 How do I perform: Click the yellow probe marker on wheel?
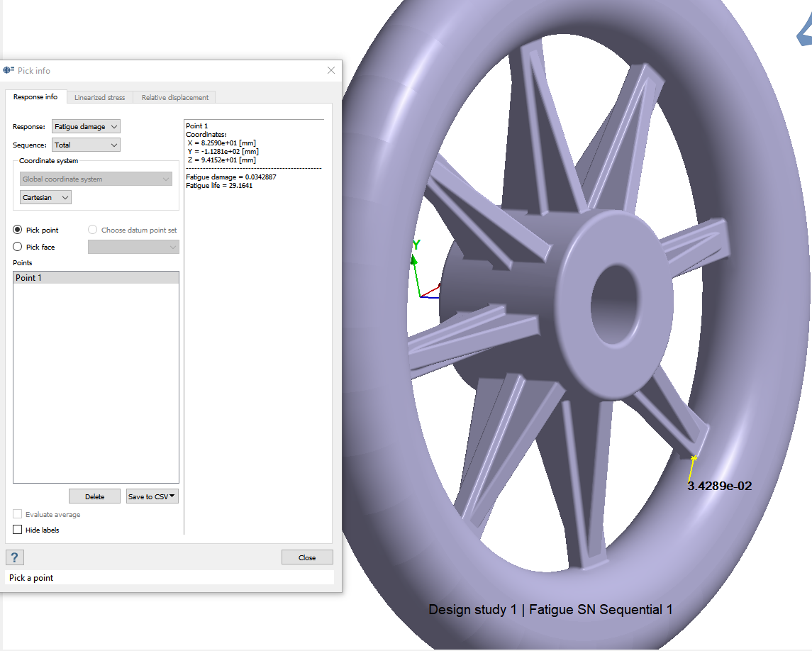694,458
